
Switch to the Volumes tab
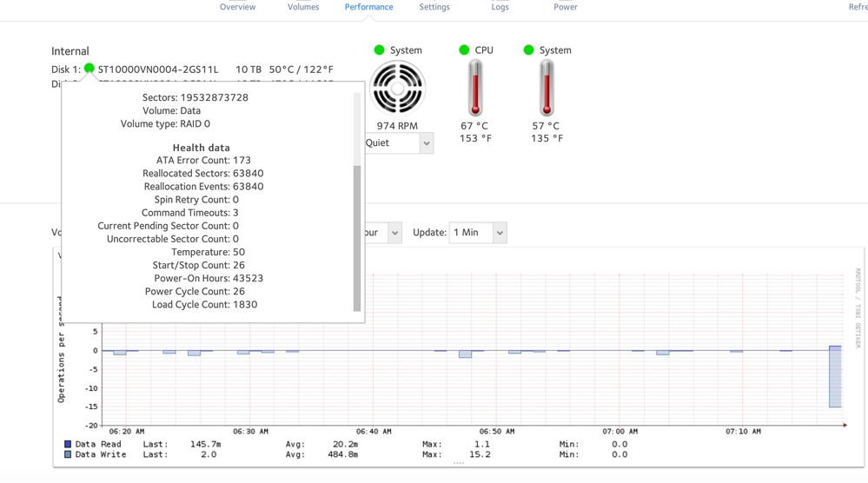(303, 7)
